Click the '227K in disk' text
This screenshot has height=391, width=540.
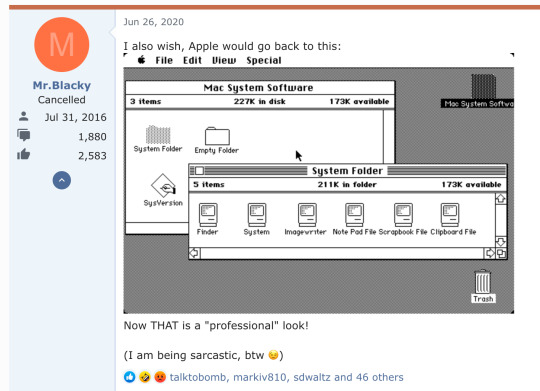point(260,101)
